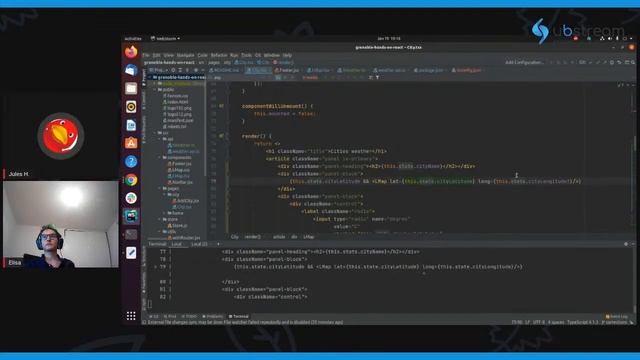Screen dimensions: 640x360
Task: Open the text editor dock icon
Action: 131,253
